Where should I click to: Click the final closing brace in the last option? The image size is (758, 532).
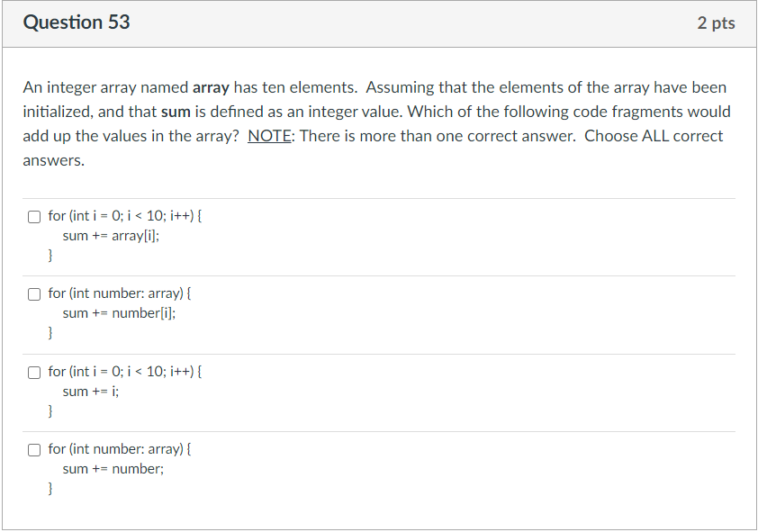[x=50, y=488]
